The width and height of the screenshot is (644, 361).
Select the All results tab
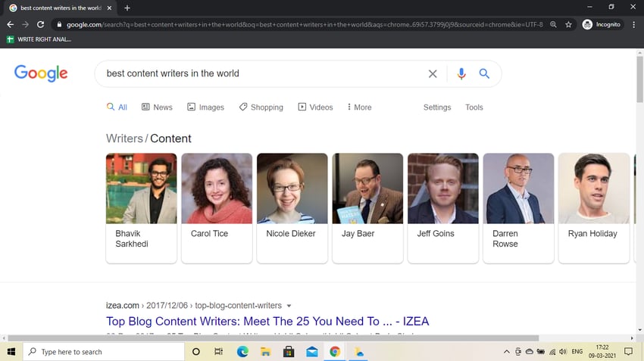click(117, 107)
